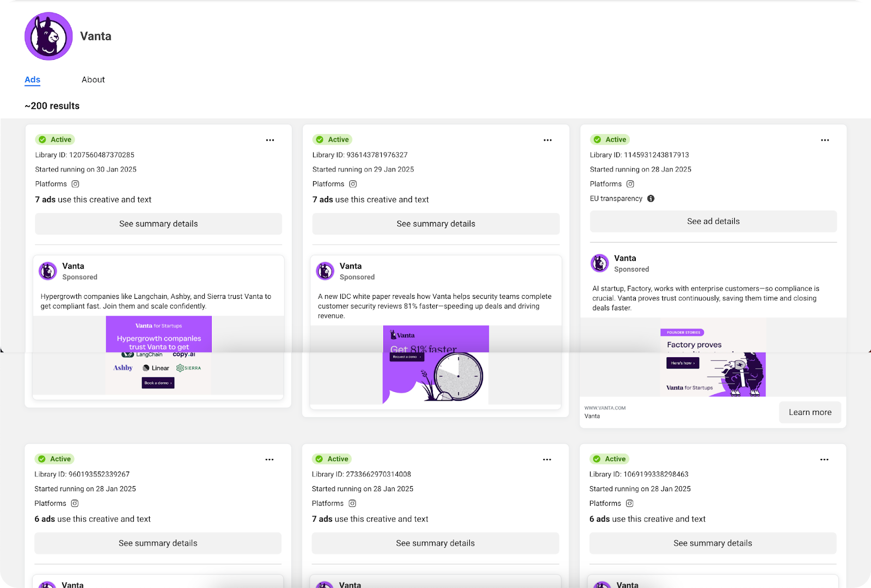This screenshot has width=871, height=588.
Task: Click Instagram platform icon on ad 1145931243817913
Action: coord(630,184)
